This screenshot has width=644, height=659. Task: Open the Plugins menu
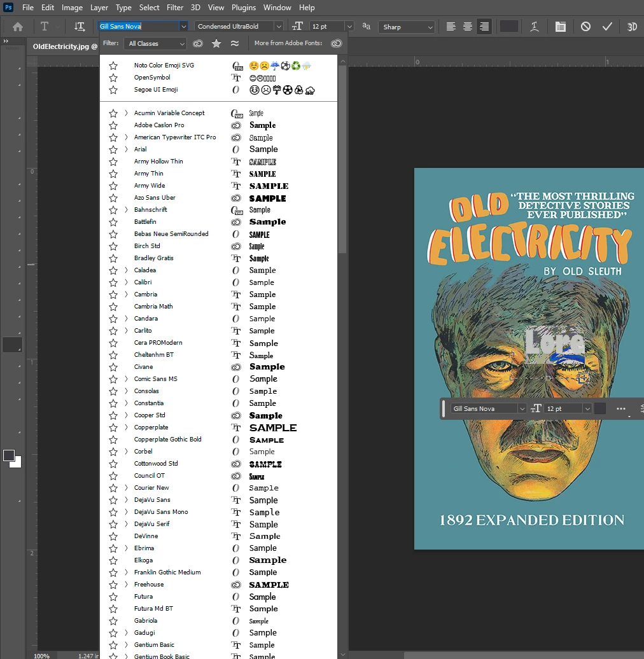coord(243,8)
